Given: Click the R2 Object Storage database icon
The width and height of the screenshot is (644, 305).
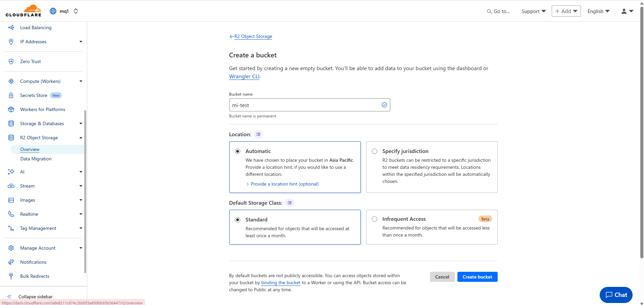Looking at the screenshot, I should pos(11,138).
